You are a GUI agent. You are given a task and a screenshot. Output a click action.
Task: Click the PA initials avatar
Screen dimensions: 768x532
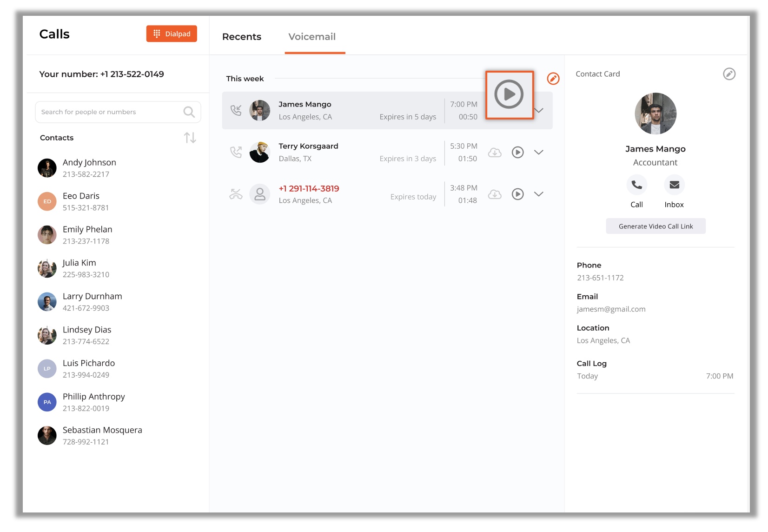(x=47, y=403)
